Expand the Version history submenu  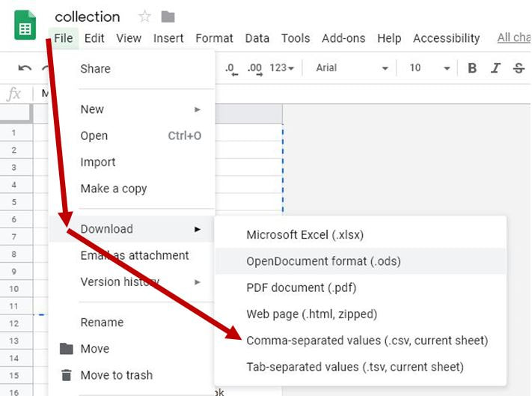pyautogui.click(x=132, y=282)
